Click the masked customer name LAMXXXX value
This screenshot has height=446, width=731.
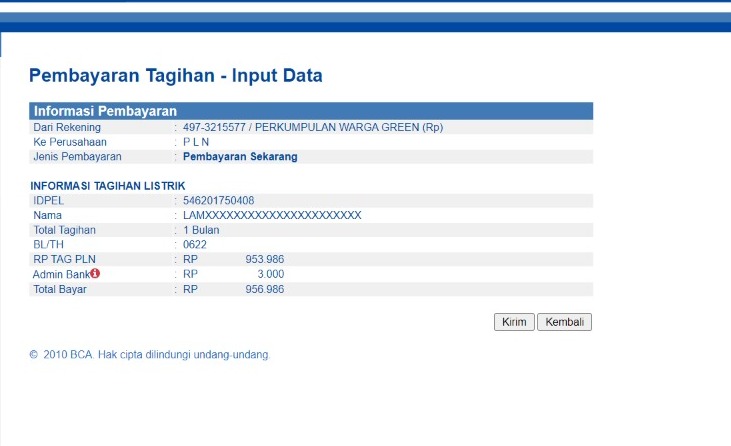tap(271, 215)
